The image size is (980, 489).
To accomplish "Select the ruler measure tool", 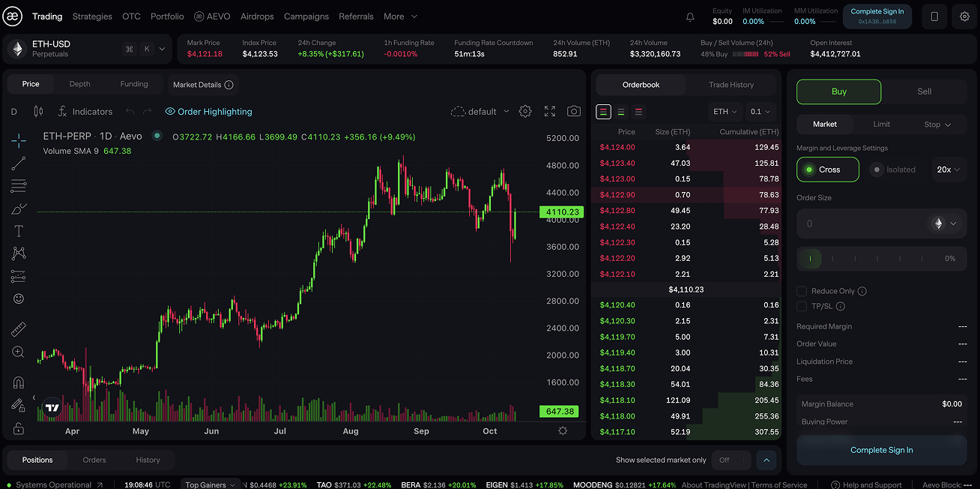I will click(18, 328).
